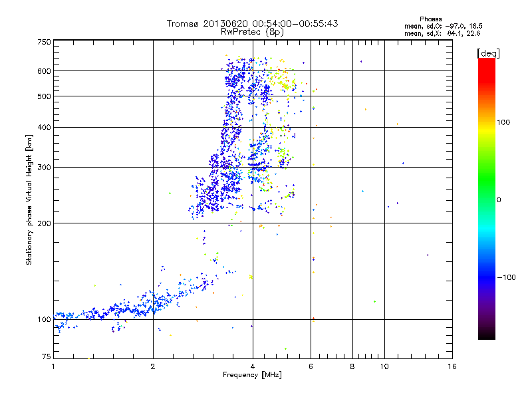Click the x-axis tick label '8'
532x399 pixels.
click(352, 366)
